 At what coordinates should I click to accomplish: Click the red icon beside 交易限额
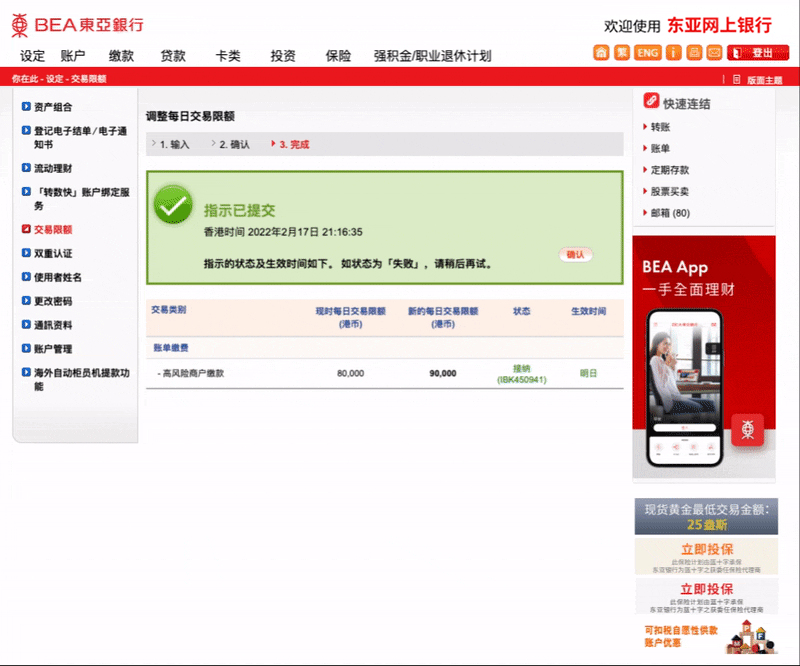(26, 229)
